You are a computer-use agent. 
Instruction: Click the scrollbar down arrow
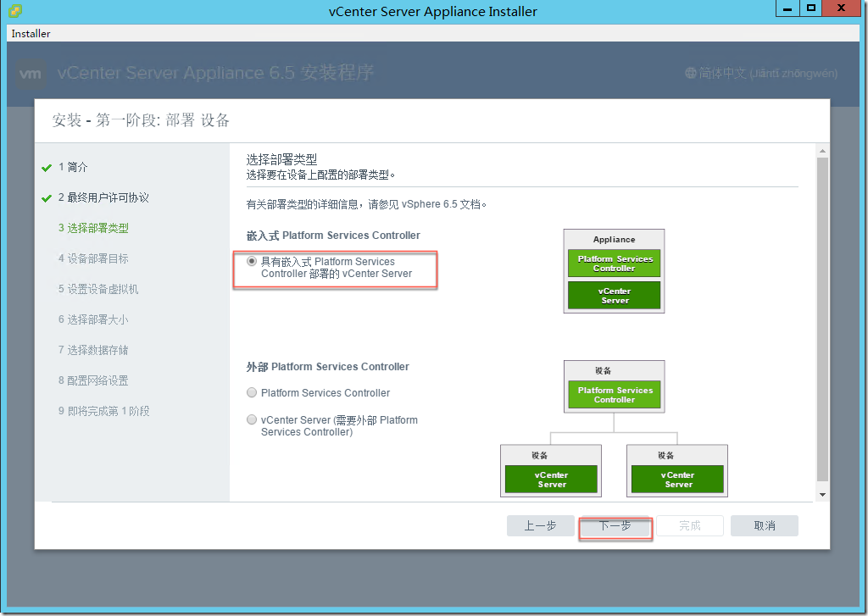pyautogui.click(x=822, y=495)
